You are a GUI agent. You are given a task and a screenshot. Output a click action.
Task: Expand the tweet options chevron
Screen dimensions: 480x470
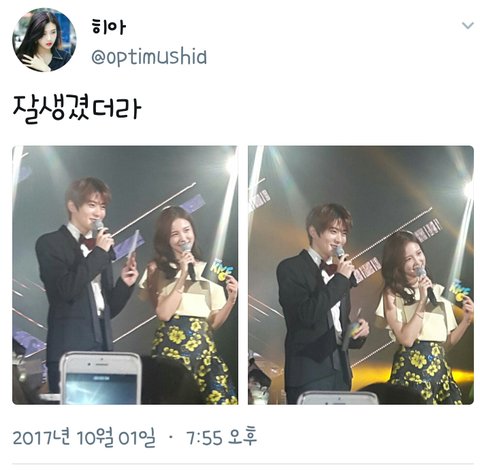[468, 25]
